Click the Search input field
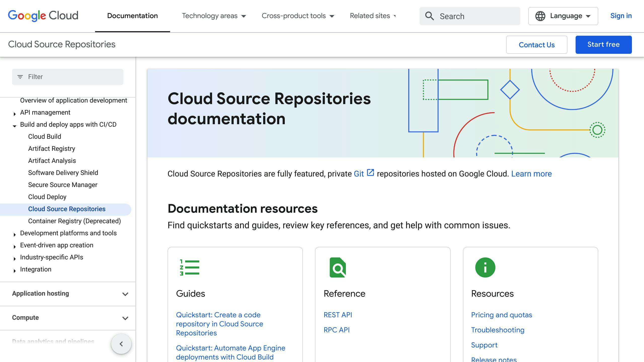Image resolution: width=644 pixels, height=362 pixels. (470, 16)
